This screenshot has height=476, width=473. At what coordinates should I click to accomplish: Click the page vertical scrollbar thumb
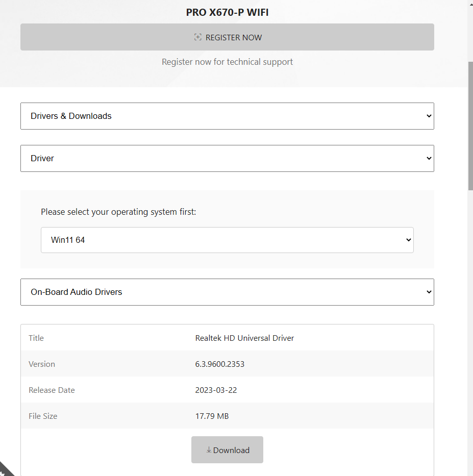(x=470, y=126)
